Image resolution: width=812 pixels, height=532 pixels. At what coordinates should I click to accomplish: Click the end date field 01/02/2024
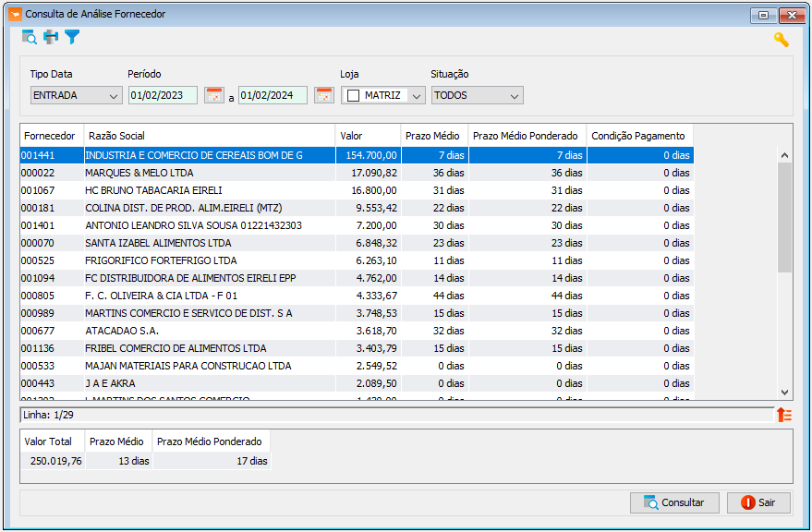tap(273, 95)
